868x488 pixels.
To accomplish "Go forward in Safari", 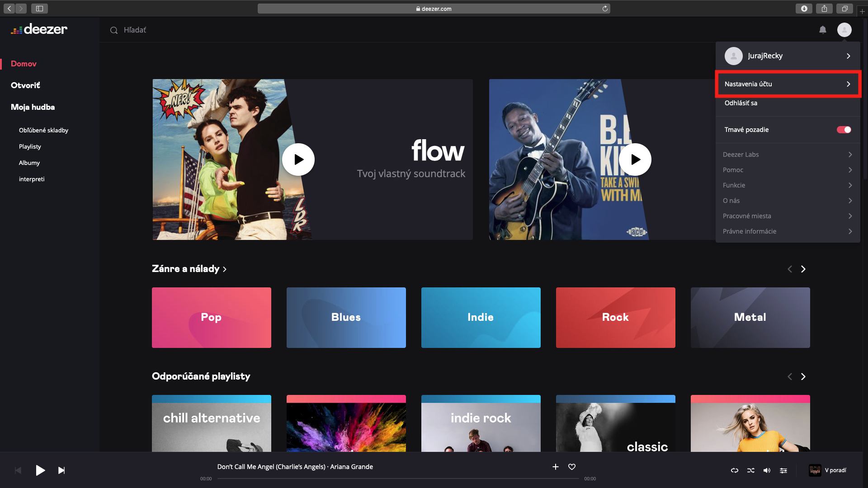I will [x=21, y=9].
